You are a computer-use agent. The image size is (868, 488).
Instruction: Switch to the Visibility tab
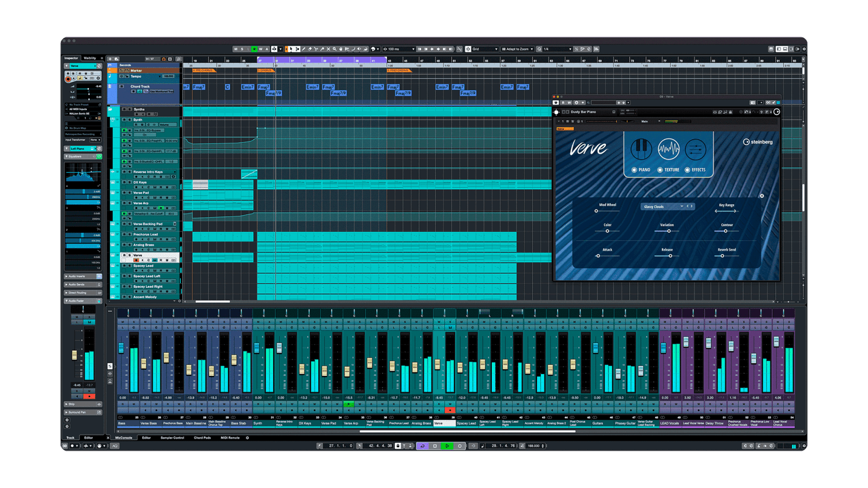[90, 58]
